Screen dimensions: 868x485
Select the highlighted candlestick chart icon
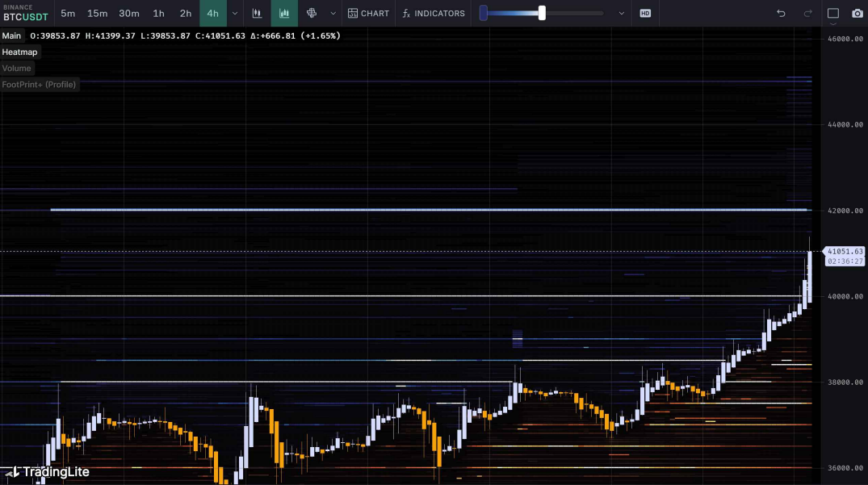click(x=284, y=13)
